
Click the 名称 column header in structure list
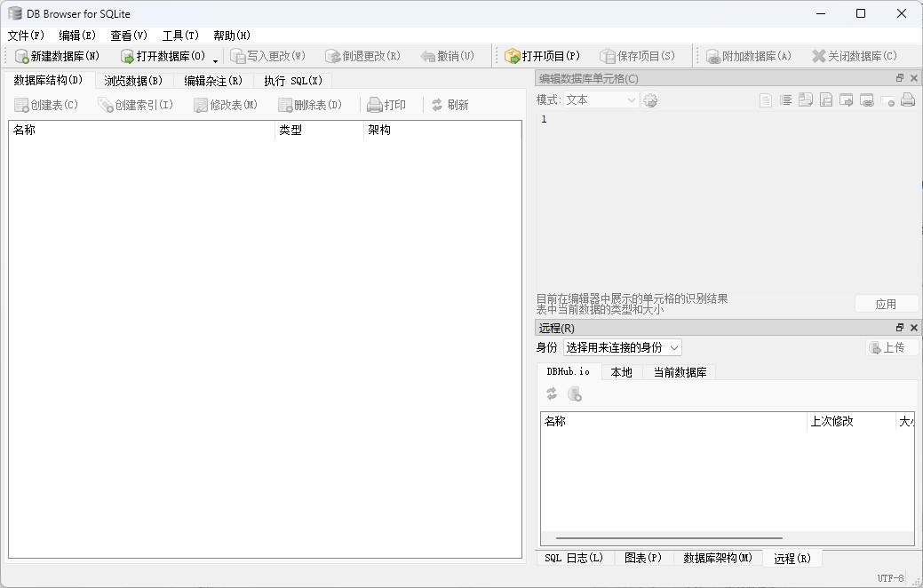coord(142,130)
